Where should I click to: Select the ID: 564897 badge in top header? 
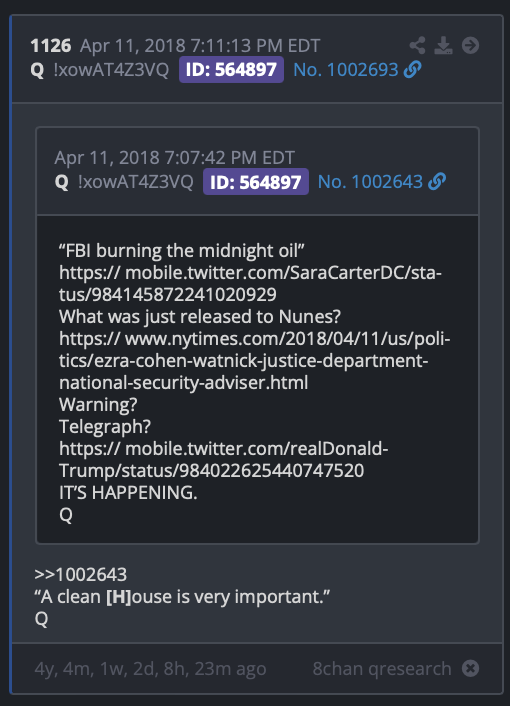click(231, 69)
